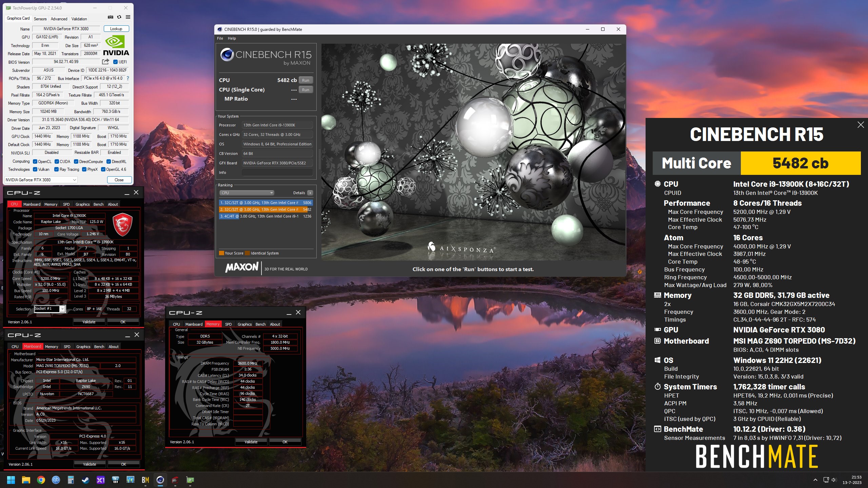Open the Cinebench Help menu
The height and width of the screenshot is (488, 868).
click(x=232, y=38)
